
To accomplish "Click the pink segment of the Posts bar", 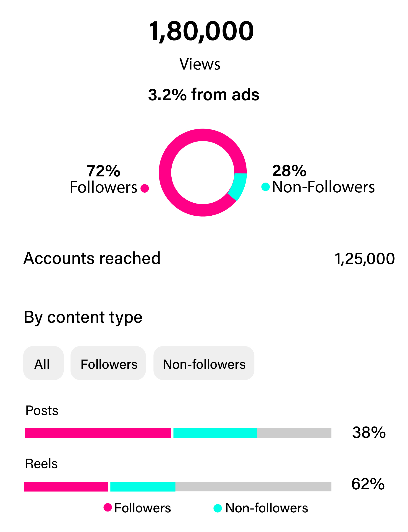I will [97, 433].
